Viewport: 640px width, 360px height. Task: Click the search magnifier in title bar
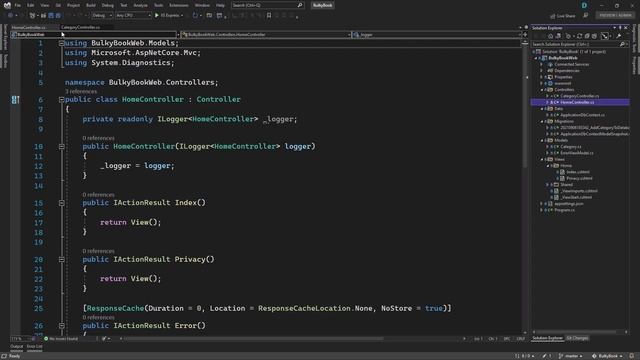tap(300, 5)
